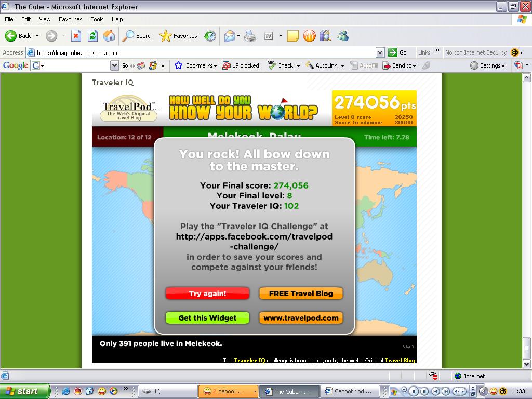Open the Favorites menu
The height and width of the screenshot is (399, 532).
click(70, 19)
